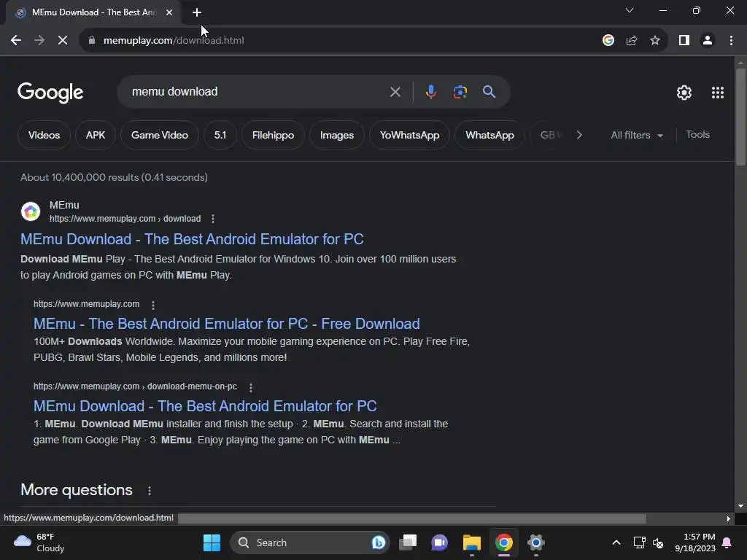Open options for first MEmu result
The width and height of the screenshot is (747, 560).
213,219
